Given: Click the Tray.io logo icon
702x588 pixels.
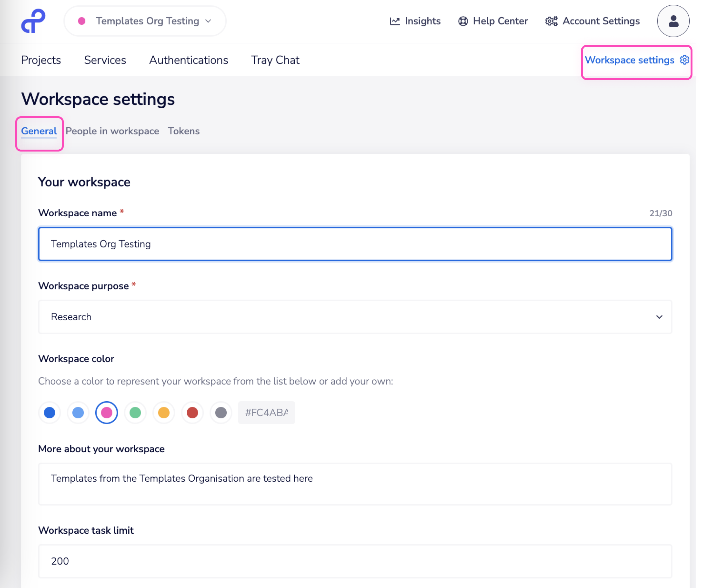Looking at the screenshot, I should [x=33, y=21].
